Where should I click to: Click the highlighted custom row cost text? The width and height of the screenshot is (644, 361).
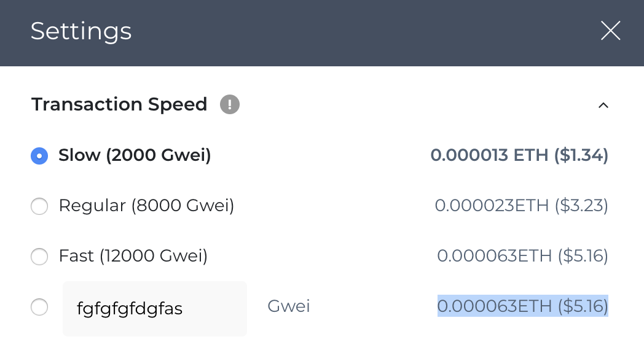click(x=522, y=306)
